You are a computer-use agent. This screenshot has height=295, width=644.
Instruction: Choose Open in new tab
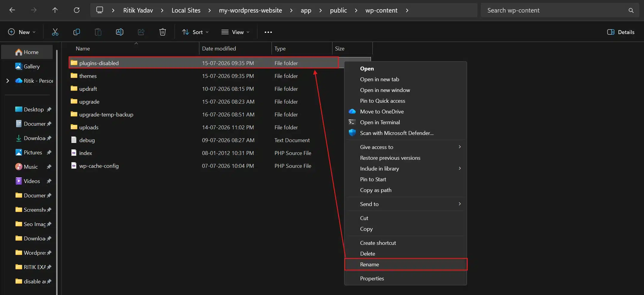tap(406, 79)
